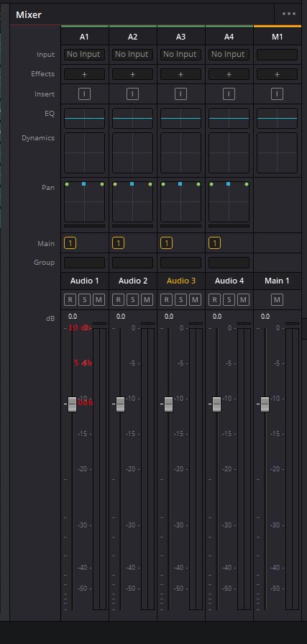Open the Pan control for track A3

click(180, 201)
